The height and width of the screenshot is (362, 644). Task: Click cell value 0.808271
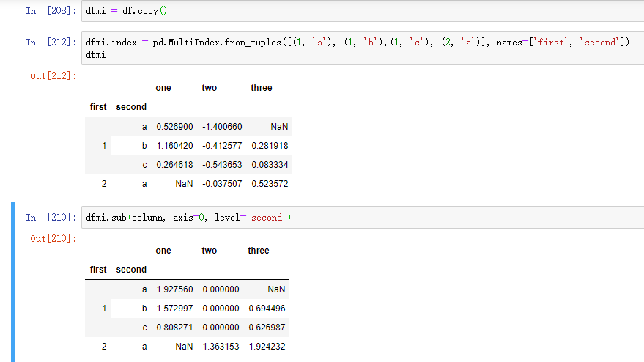tap(174, 328)
